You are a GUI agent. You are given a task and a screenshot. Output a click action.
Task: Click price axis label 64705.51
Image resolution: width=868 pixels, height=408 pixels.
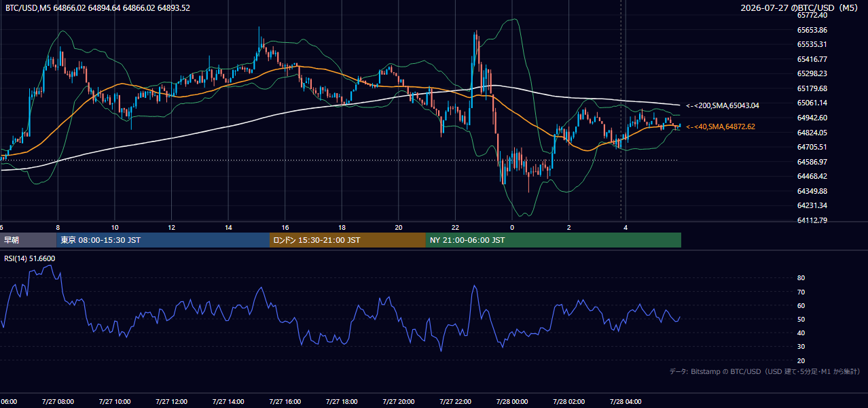point(812,147)
